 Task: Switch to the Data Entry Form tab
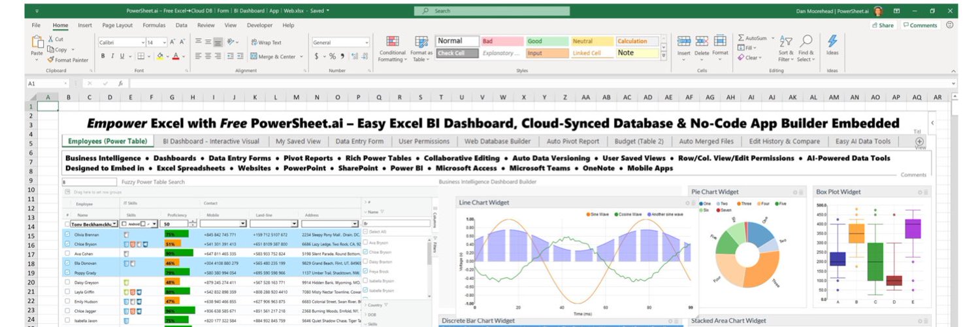click(x=359, y=141)
